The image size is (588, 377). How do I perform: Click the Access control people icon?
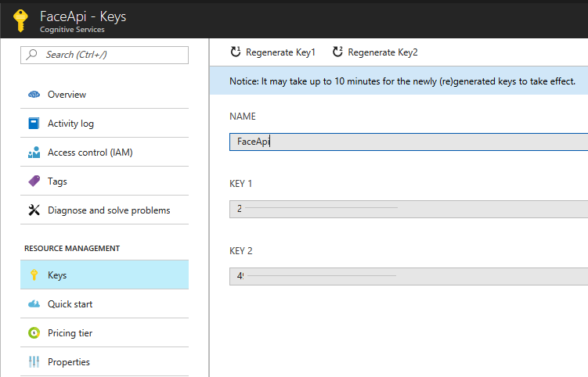point(34,153)
